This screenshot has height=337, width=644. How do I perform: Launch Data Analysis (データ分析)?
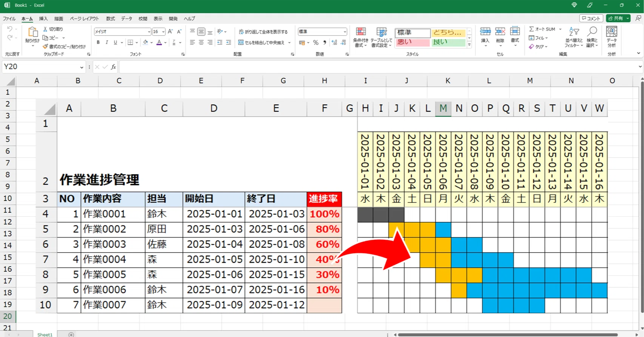click(x=612, y=37)
